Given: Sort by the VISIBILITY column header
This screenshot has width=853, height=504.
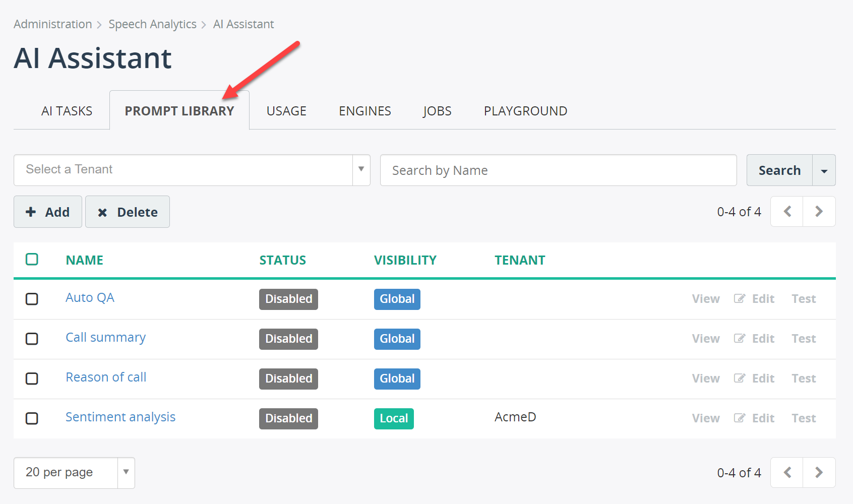Looking at the screenshot, I should (405, 260).
